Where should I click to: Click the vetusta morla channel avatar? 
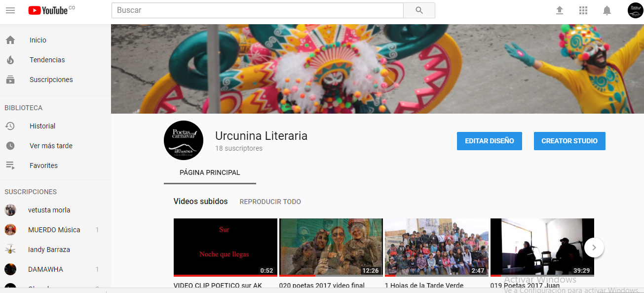click(x=10, y=210)
